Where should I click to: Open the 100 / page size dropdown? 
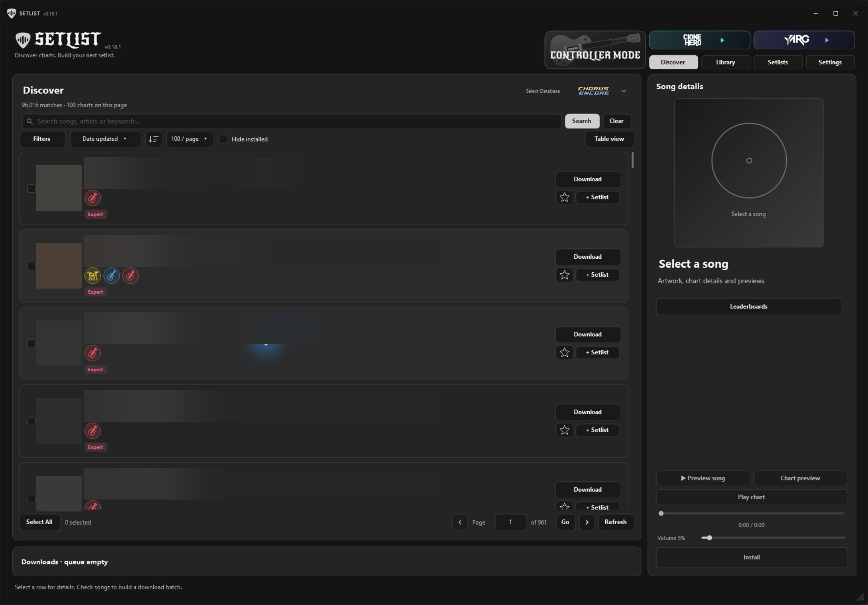(x=190, y=139)
